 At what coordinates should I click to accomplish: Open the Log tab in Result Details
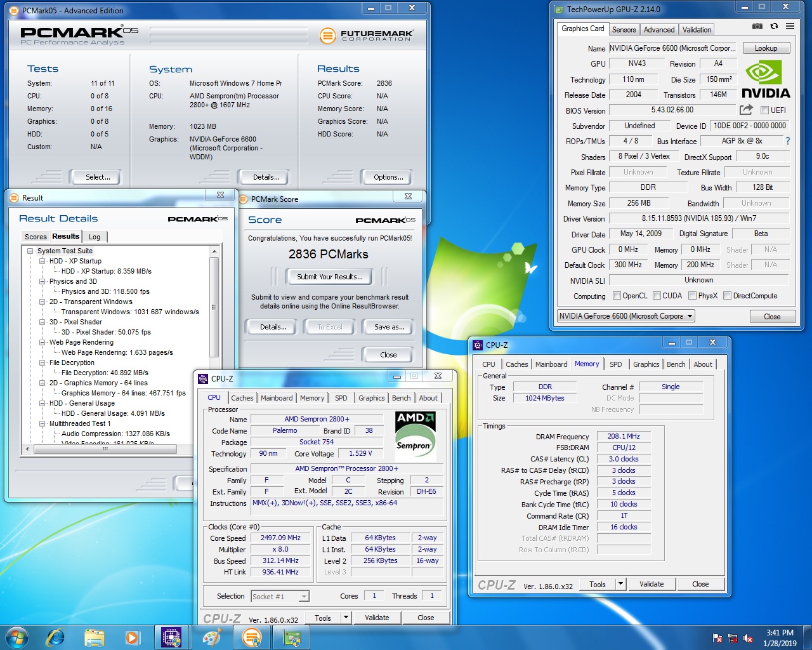pos(95,237)
